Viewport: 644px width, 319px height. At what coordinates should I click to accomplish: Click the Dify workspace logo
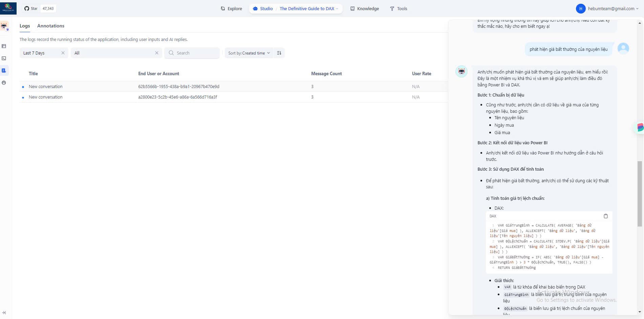click(x=8, y=8)
